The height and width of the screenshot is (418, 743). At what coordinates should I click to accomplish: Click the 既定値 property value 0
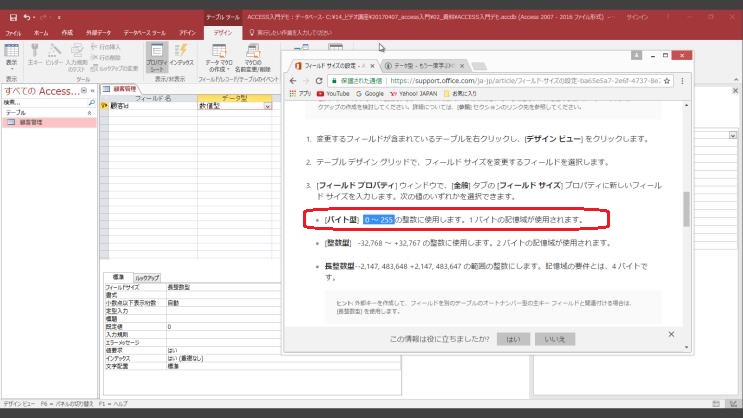(223, 327)
